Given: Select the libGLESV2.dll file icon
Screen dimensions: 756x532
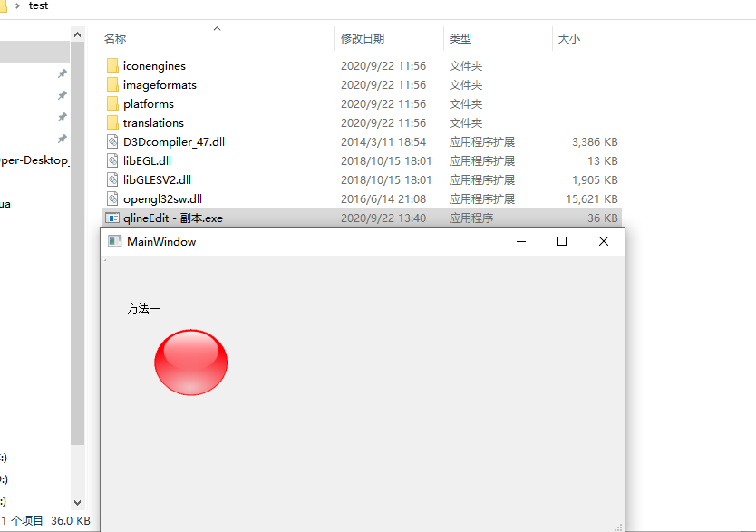Looking at the screenshot, I should [113, 179].
